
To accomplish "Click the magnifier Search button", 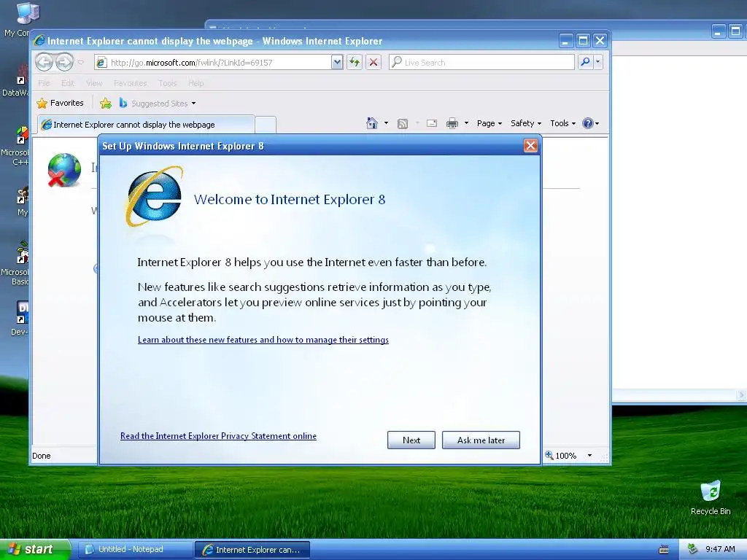I will [x=585, y=62].
